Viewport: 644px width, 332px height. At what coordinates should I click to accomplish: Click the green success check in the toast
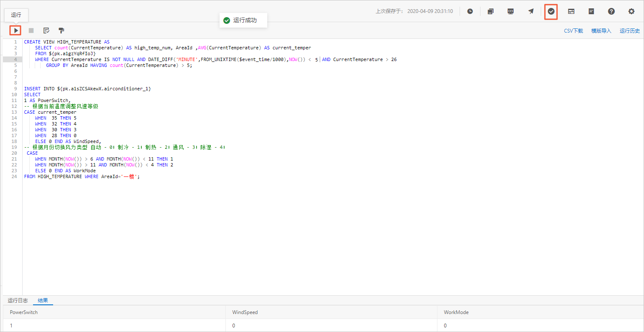[x=227, y=20]
